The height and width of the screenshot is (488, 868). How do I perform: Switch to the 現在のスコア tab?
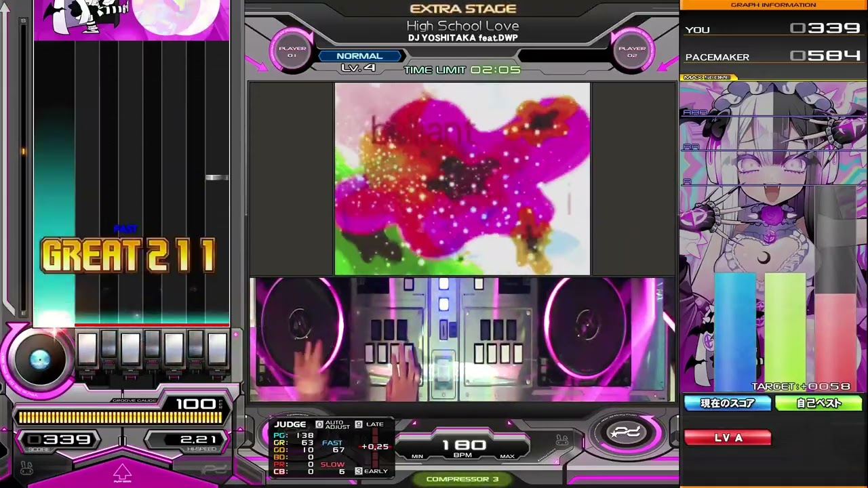coord(728,403)
